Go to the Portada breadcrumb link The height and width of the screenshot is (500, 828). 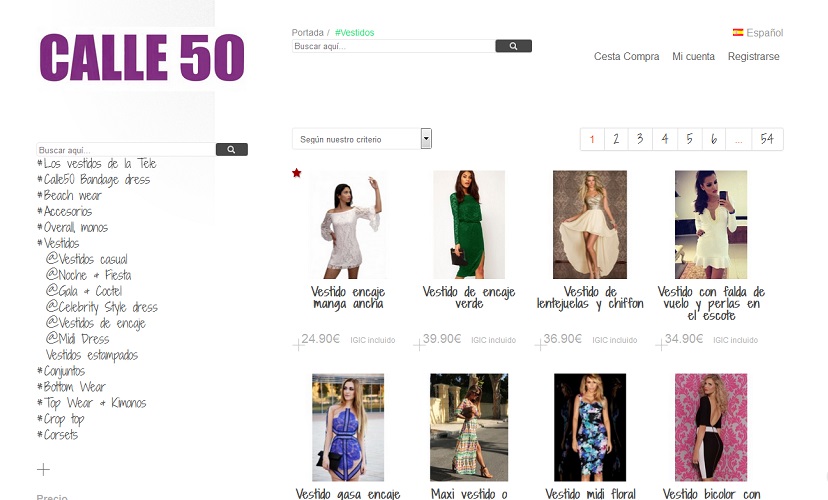[x=307, y=33]
